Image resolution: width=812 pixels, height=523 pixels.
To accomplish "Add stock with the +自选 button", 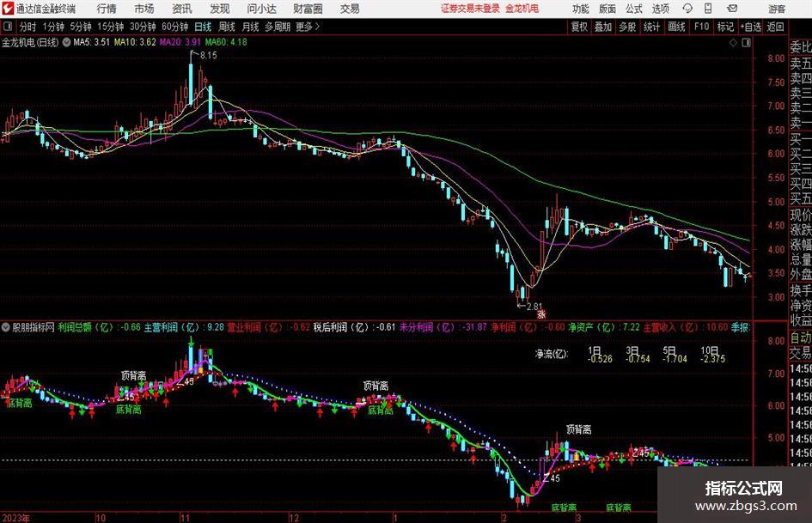I will coord(750,27).
